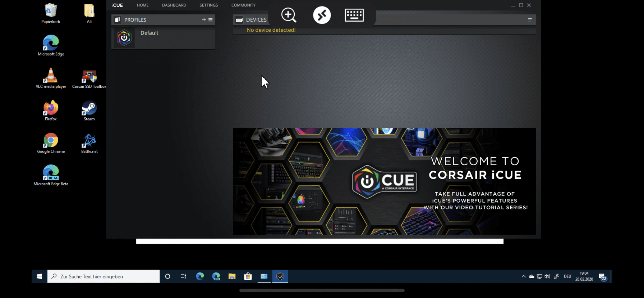Viewport: 644px width, 298px height.
Task: Click the Devices panel keyboard icon
Action: tap(239, 20)
